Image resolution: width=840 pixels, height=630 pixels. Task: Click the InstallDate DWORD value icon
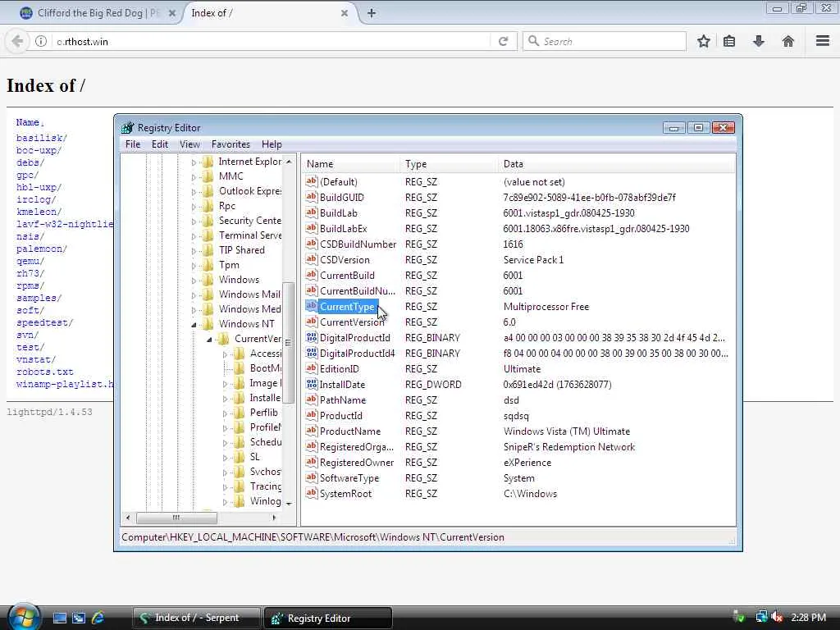[311, 384]
